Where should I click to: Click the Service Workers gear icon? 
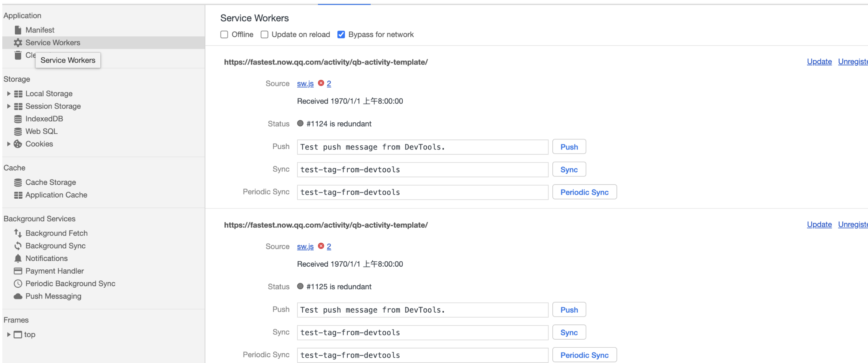(x=18, y=42)
